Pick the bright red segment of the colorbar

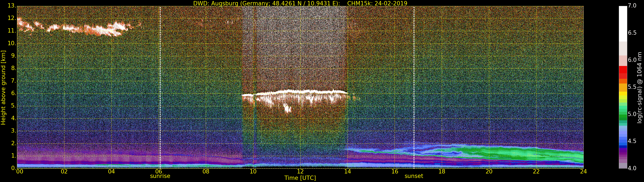(x=623, y=70)
